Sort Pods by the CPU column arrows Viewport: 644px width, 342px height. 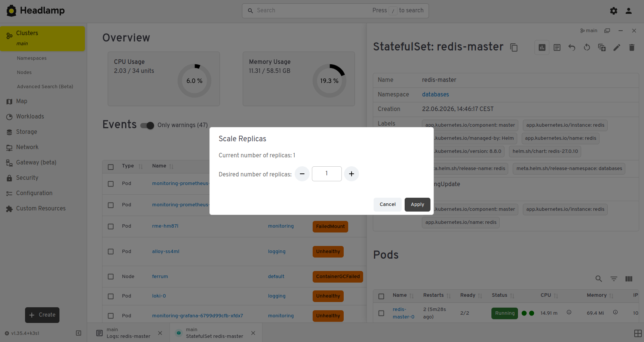pos(556,296)
